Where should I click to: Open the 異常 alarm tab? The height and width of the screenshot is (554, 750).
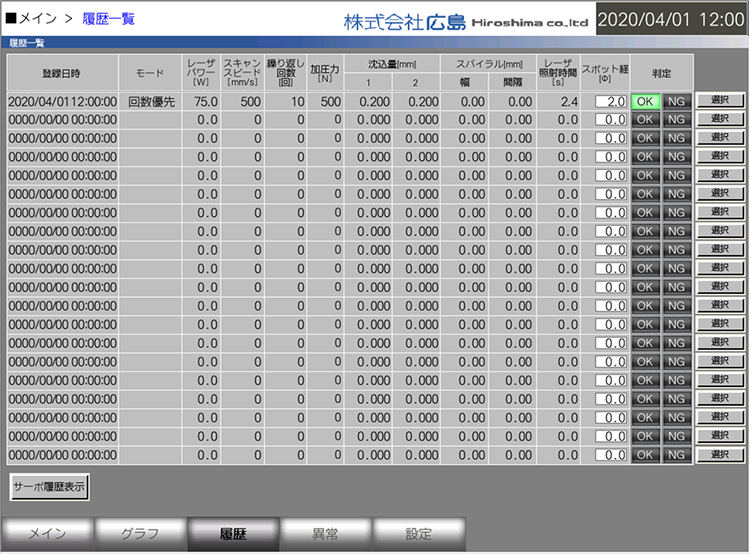(326, 533)
